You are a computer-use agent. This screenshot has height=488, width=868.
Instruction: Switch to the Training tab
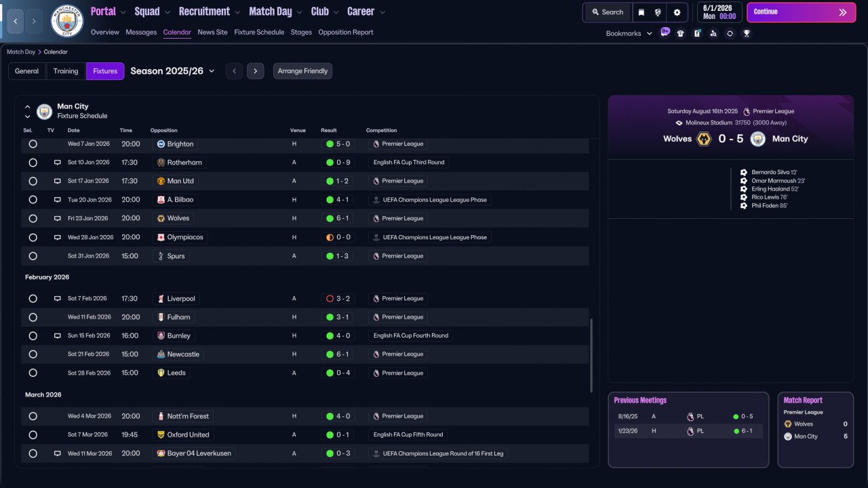coord(66,71)
